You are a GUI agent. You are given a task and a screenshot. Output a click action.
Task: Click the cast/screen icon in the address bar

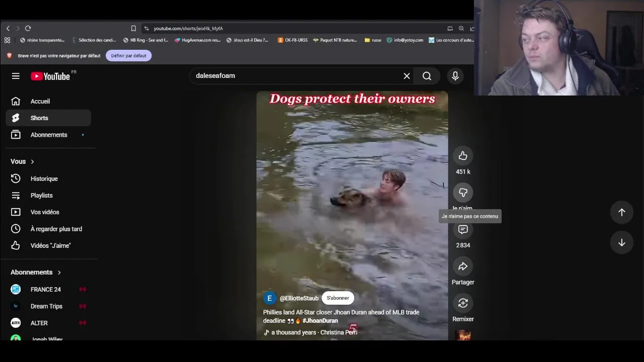[x=450, y=29]
